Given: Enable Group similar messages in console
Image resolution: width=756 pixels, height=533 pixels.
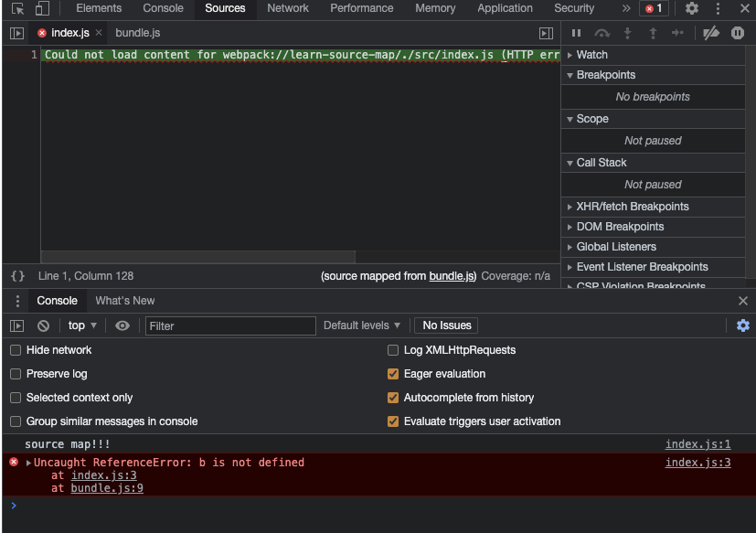Looking at the screenshot, I should [x=16, y=421].
